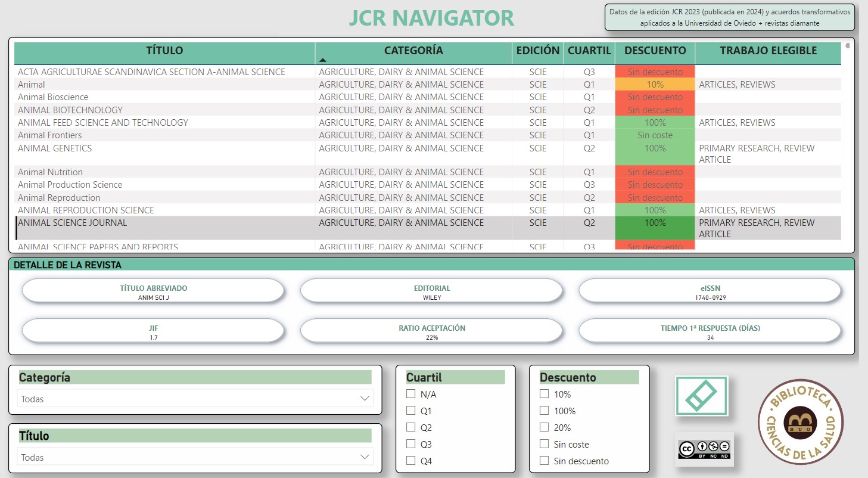Check the Sin descuento filter option
868x478 pixels.
(x=544, y=461)
